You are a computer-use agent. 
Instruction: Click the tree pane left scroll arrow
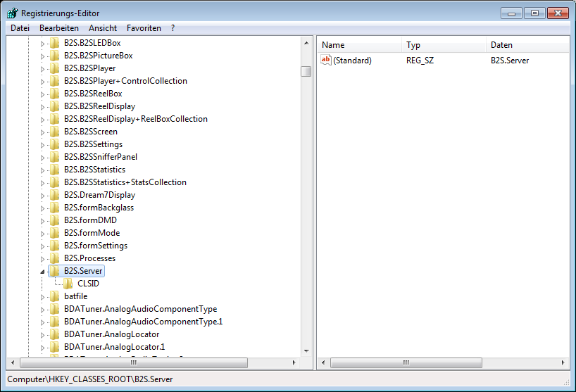[13, 362]
